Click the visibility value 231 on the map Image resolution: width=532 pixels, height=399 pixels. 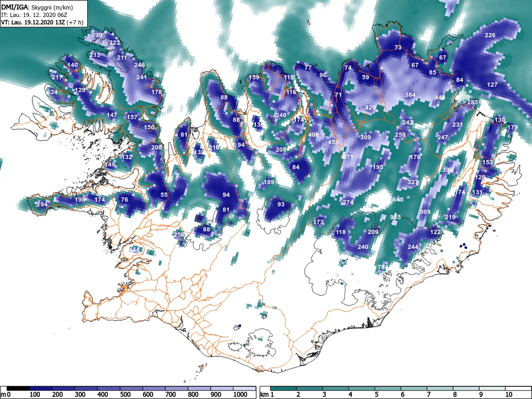tap(458, 124)
